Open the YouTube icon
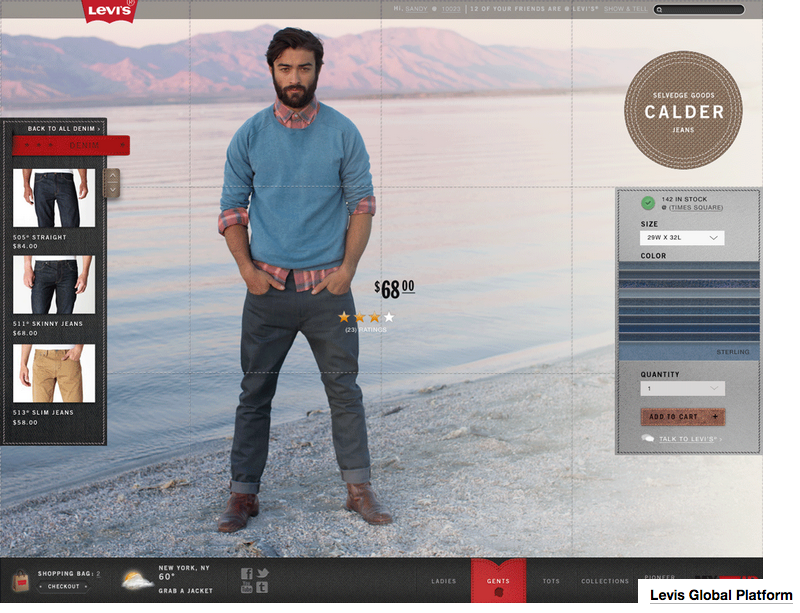 [246, 587]
